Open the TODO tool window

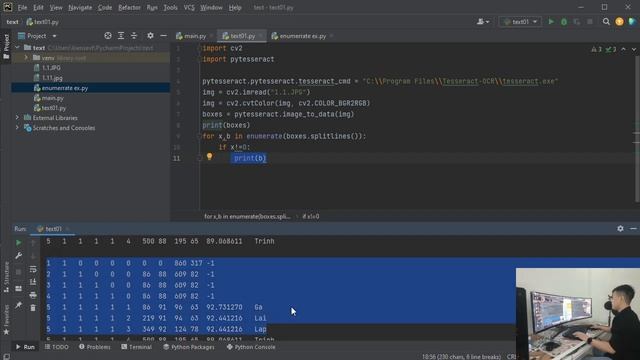pos(57,347)
